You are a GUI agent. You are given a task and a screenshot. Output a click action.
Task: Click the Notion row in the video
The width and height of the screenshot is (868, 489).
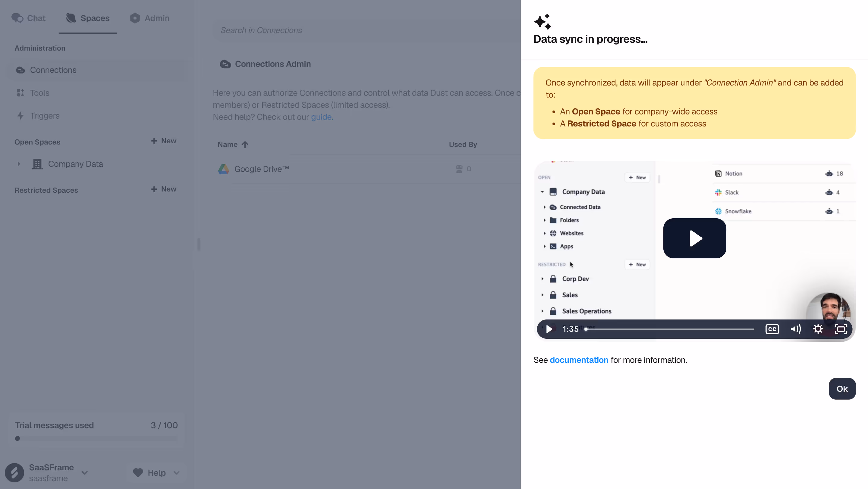(783, 174)
